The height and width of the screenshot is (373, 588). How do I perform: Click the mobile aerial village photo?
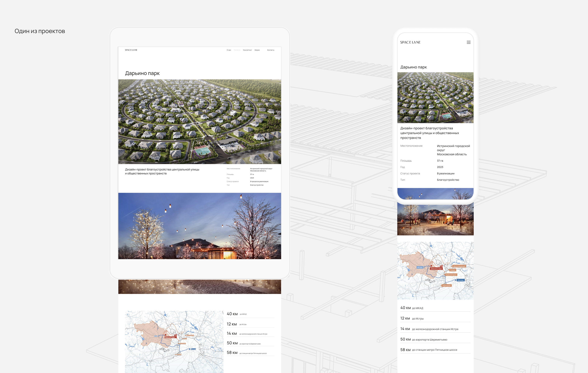[x=435, y=97]
